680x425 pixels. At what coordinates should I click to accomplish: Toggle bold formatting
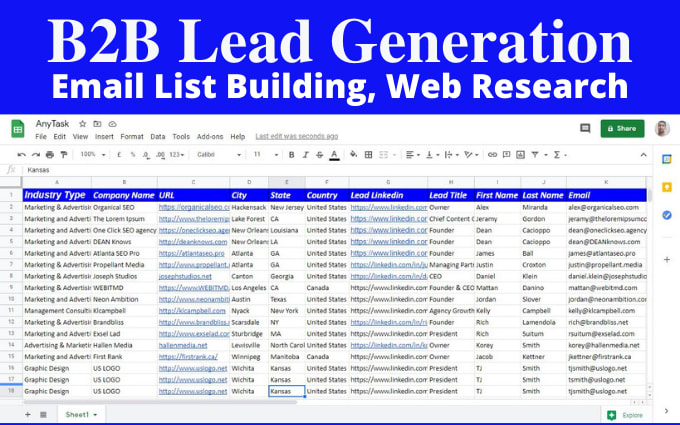[291, 155]
